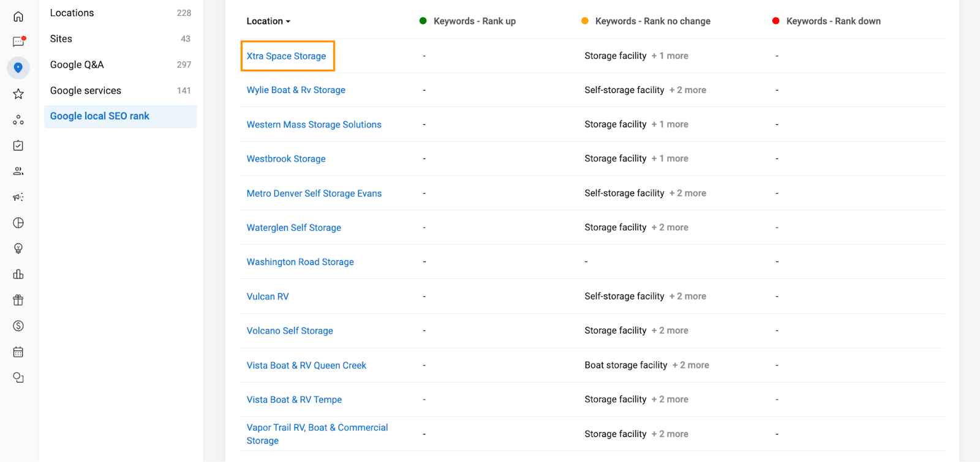Click 'Self-storage facility' in Wylie Boat row
This screenshot has width=980, height=462.
[624, 90]
